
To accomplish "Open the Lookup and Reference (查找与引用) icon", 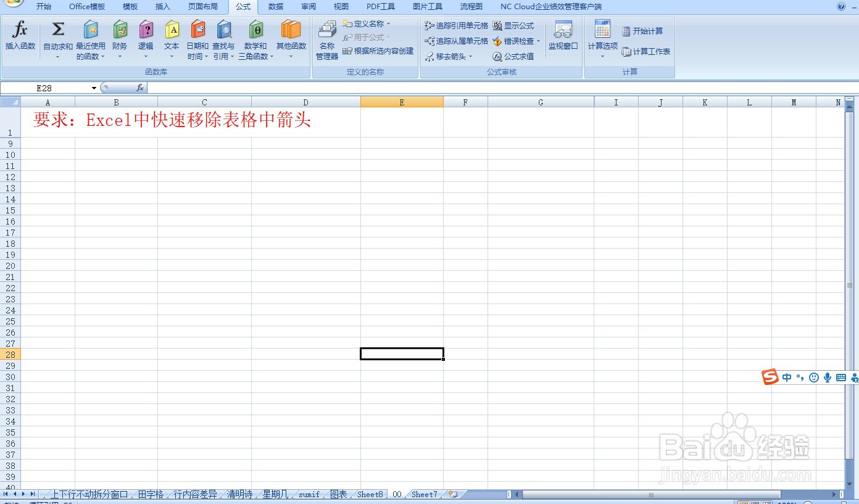I will click(x=223, y=29).
